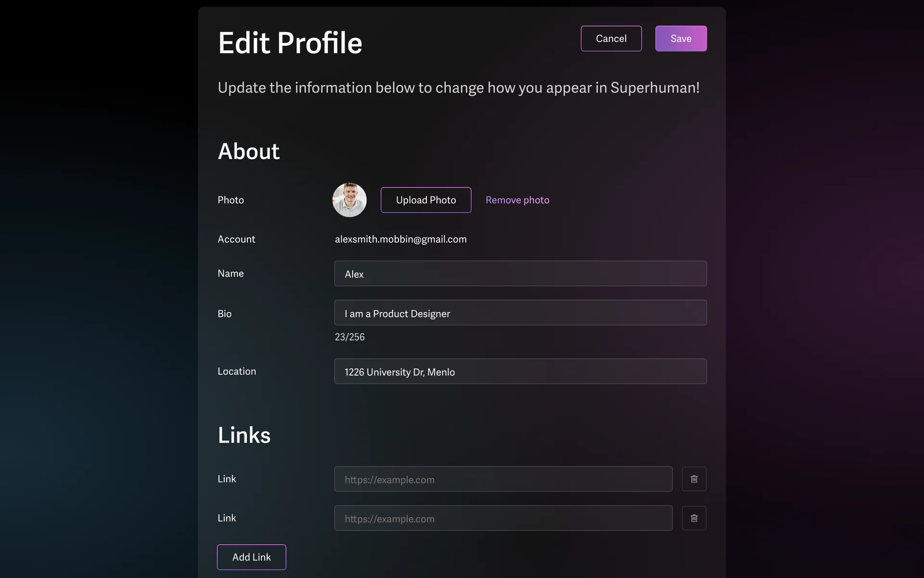Focus the Name field containing Alex

(520, 274)
